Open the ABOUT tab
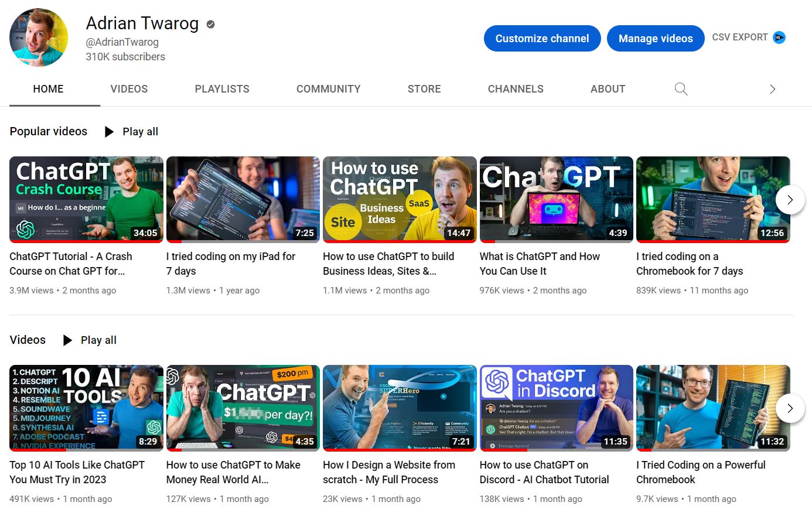This screenshot has width=812, height=509. coord(608,89)
